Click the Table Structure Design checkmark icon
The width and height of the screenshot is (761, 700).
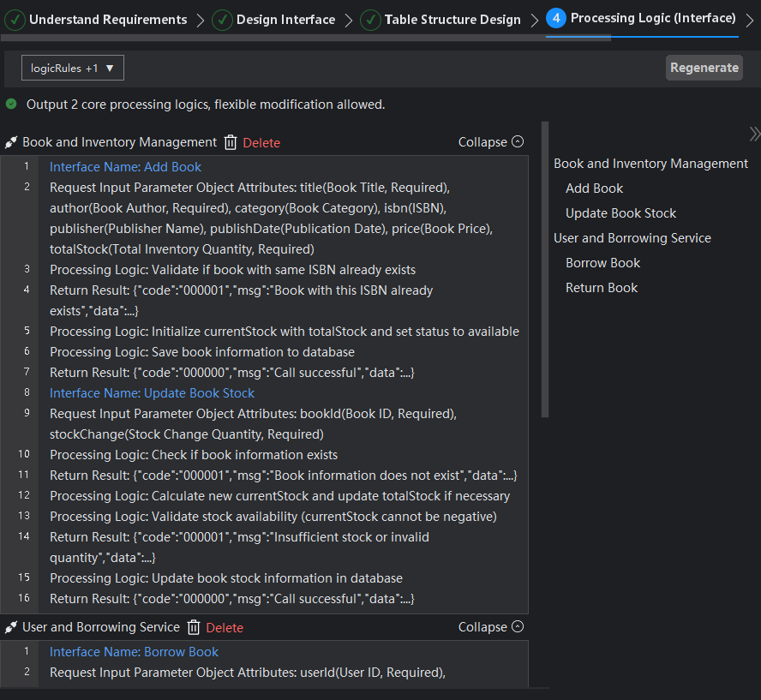[370, 19]
